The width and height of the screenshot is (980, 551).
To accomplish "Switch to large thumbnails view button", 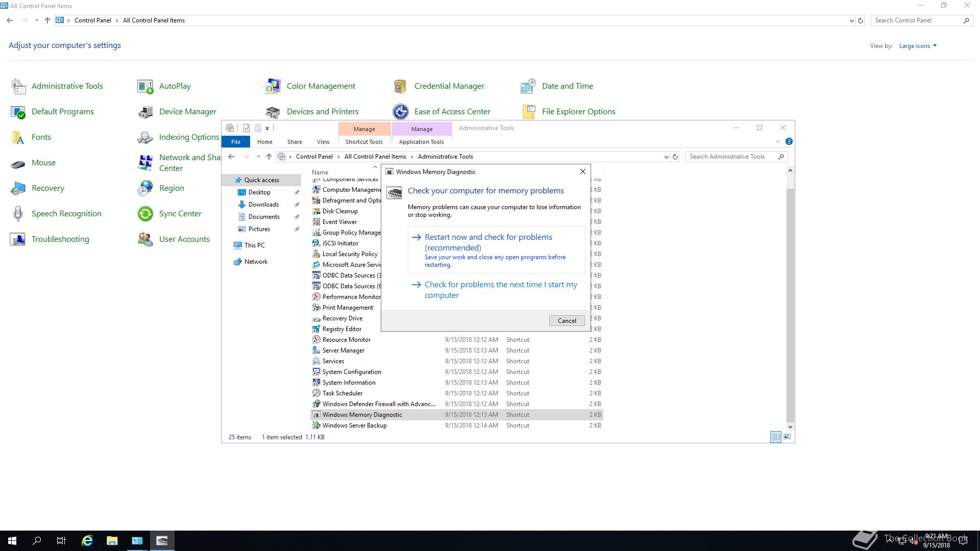I will [x=787, y=437].
